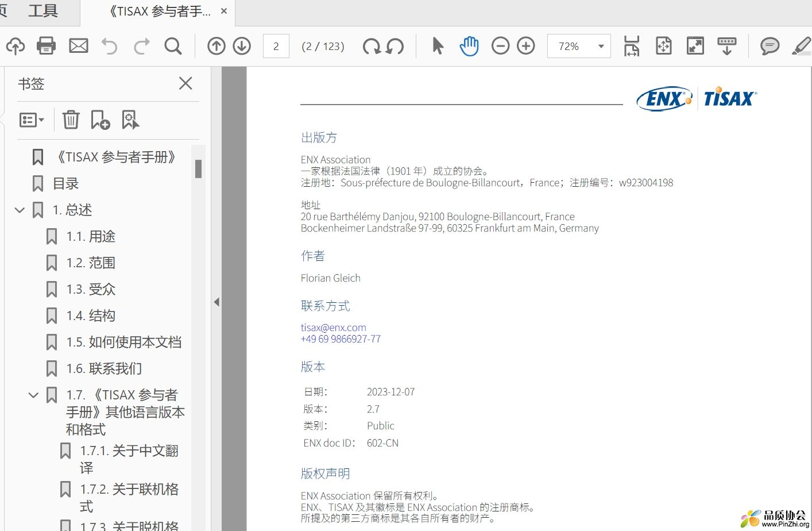Jump to bookmark 1.5. 如何使用本文档
Image resolution: width=812 pixels, height=531 pixels.
point(124,342)
